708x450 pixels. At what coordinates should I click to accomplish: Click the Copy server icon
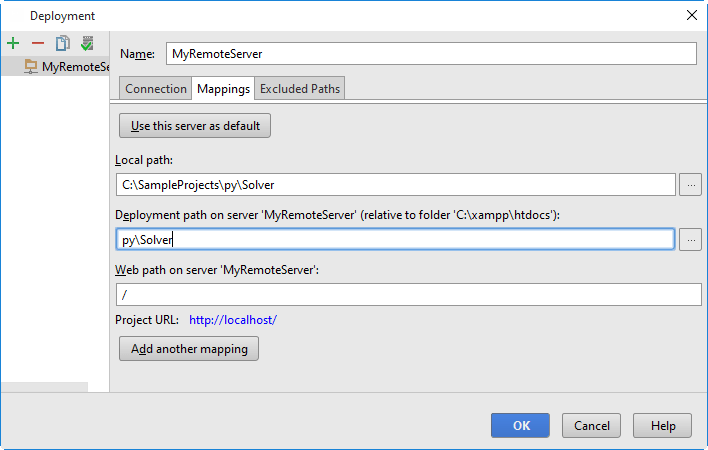pyautogui.click(x=62, y=43)
